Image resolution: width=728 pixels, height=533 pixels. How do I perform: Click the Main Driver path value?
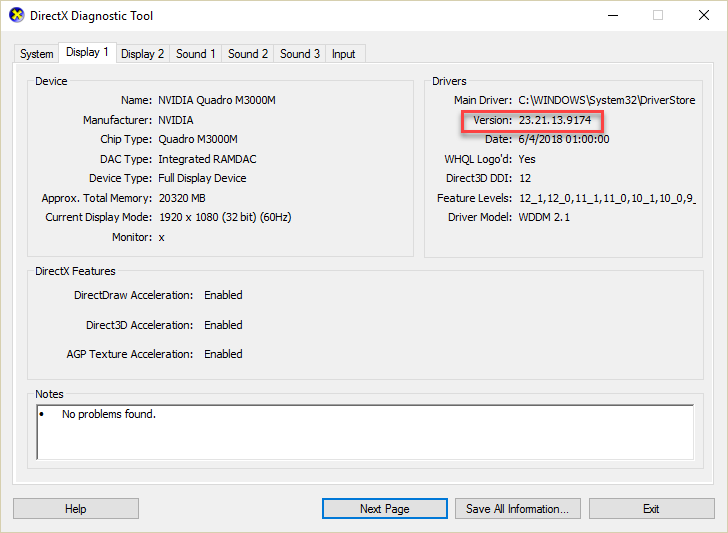coord(607,100)
